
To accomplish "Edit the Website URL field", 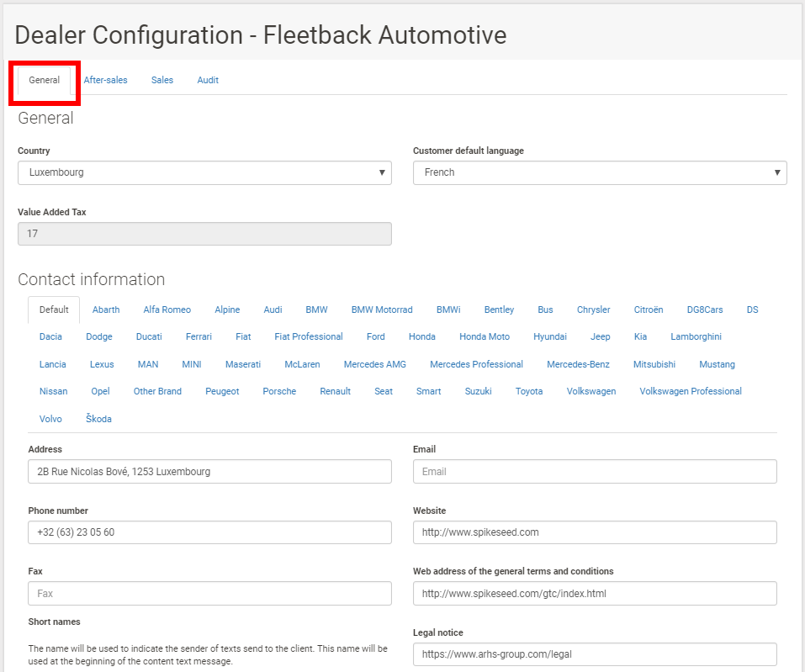I will 594,532.
